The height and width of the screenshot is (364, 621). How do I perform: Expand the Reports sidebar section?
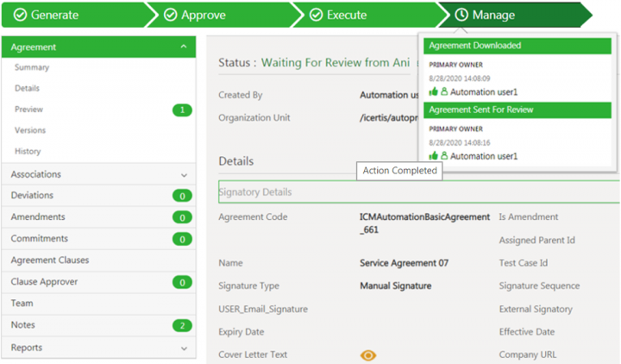click(183, 348)
